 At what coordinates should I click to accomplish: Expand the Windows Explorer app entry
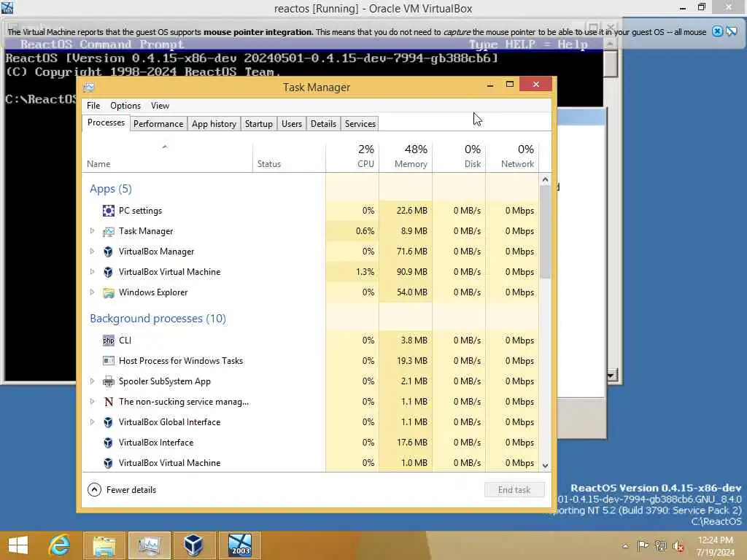tap(93, 292)
